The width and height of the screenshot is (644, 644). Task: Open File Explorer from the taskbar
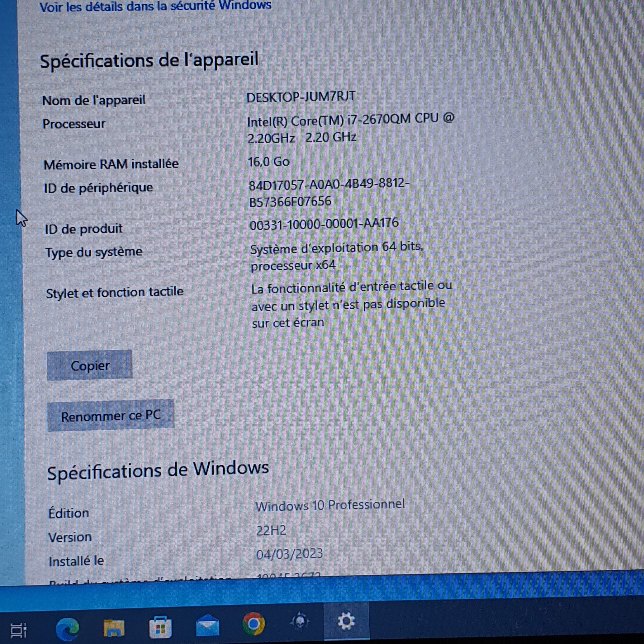tap(114, 628)
